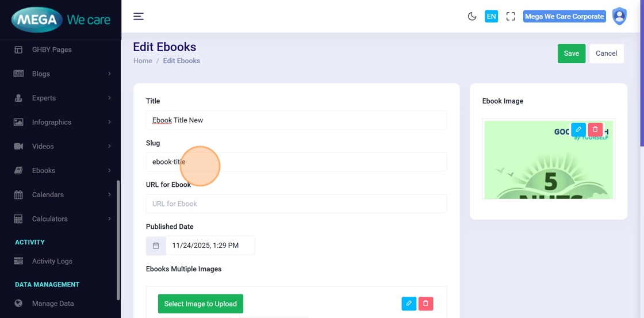This screenshot has width=644, height=318.
Task: Expand the Experts sidebar menu
Action: click(x=60, y=98)
